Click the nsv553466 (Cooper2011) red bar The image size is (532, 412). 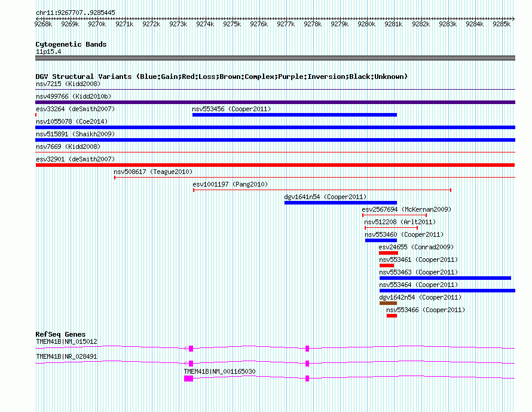(x=392, y=316)
